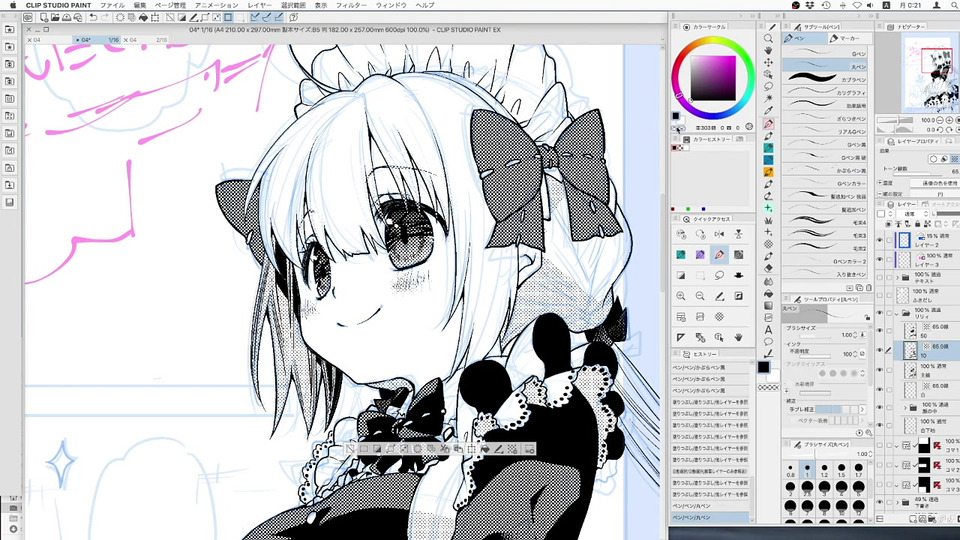Select the active Pen tool
This screenshot has height=540, width=960.
click(x=768, y=124)
